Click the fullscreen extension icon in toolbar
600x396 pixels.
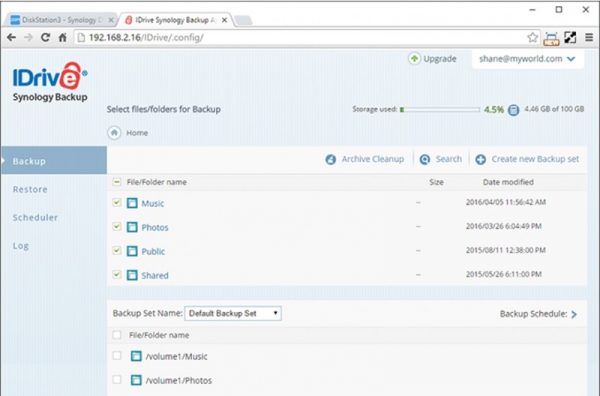coord(570,37)
